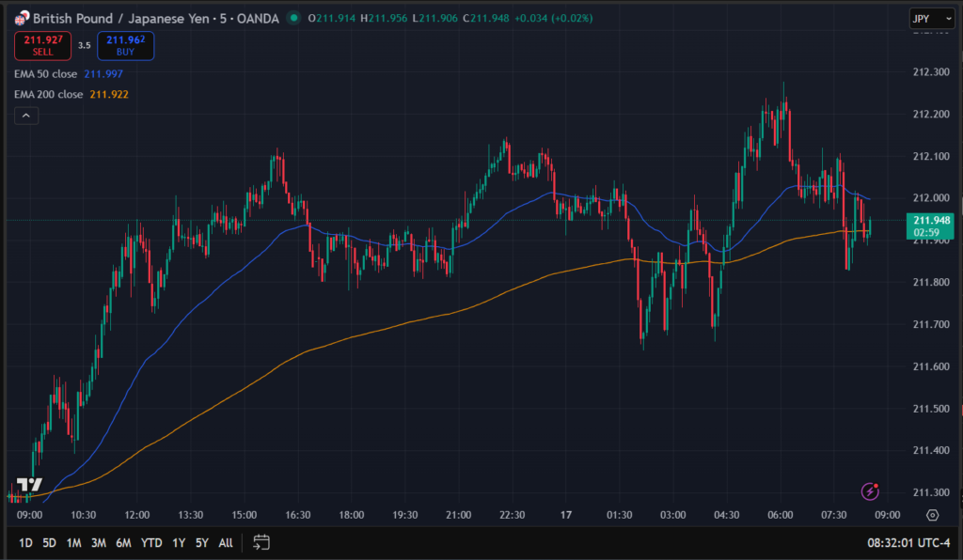Collapse the indicator legend with the chevron

click(26, 116)
